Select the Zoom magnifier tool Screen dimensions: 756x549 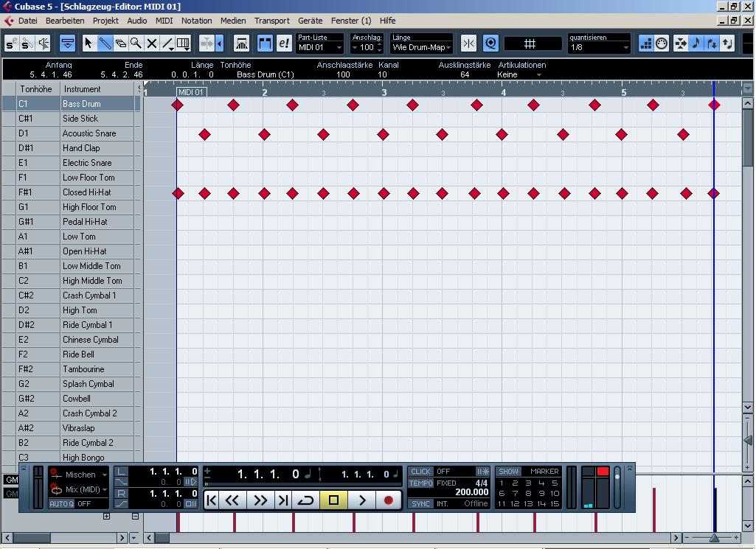(x=136, y=44)
